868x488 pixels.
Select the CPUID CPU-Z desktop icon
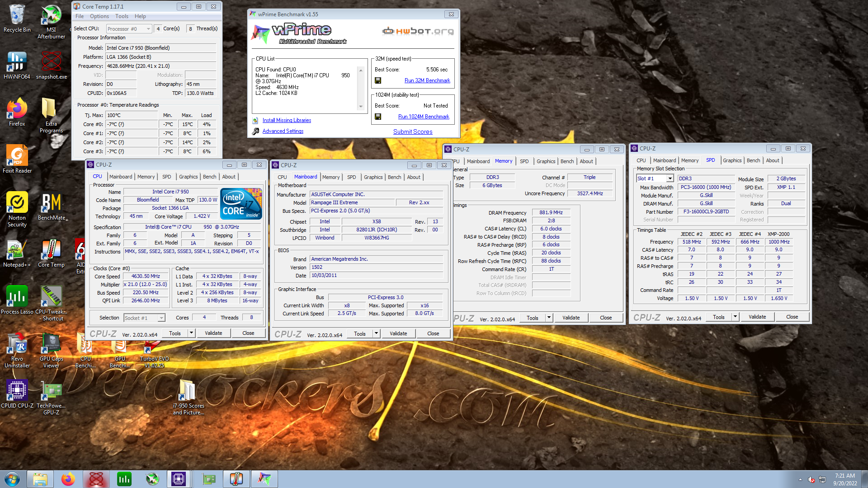[x=17, y=394]
